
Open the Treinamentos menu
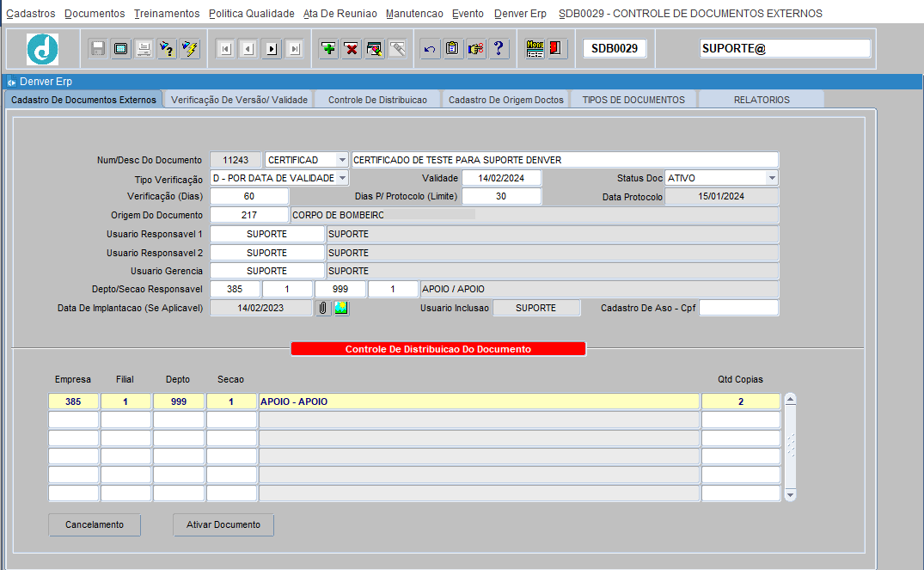click(x=167, y=14)
